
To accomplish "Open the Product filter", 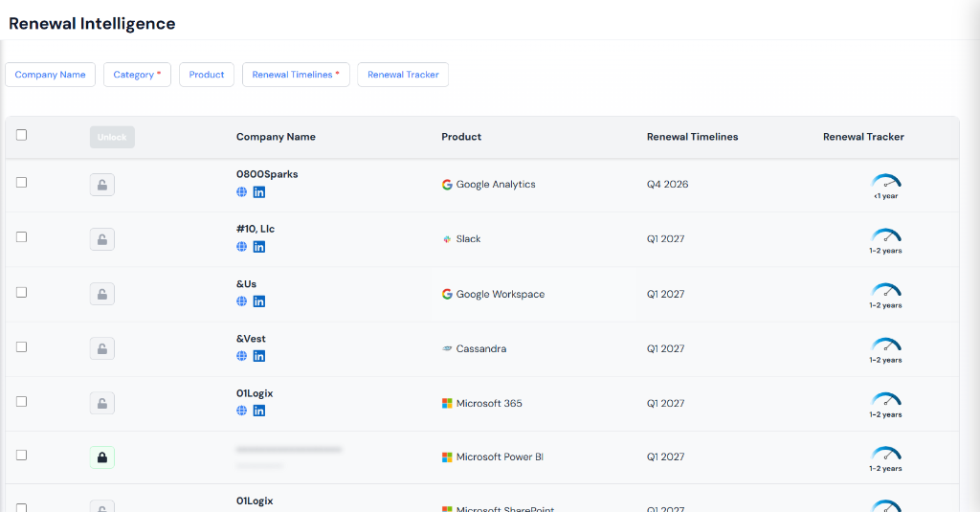I will [207, 75].
